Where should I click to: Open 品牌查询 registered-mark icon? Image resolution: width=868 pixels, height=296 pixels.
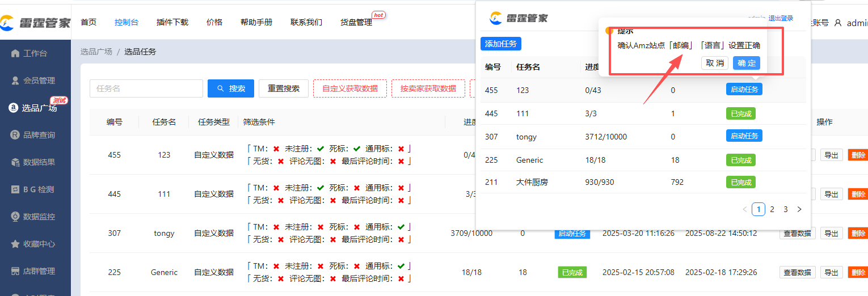pyautogui.click(x=15, y=135)
